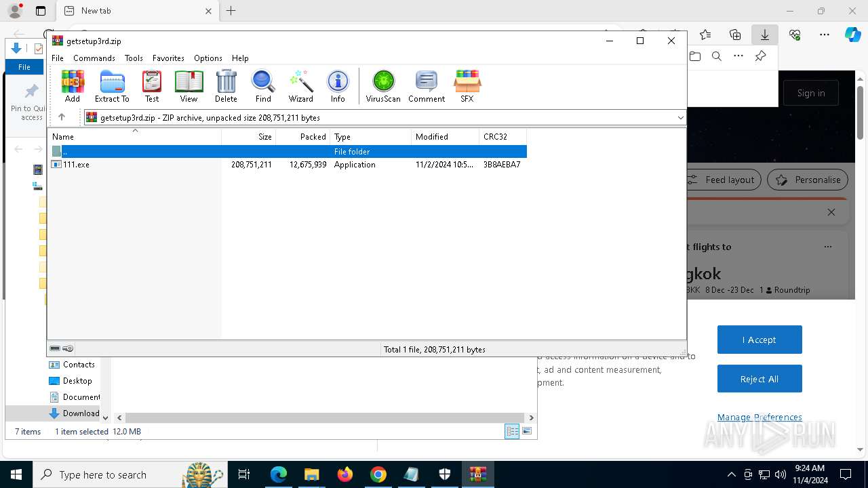
Task: Click the packed size 12,675,939 cell
Action: point(308,165)
